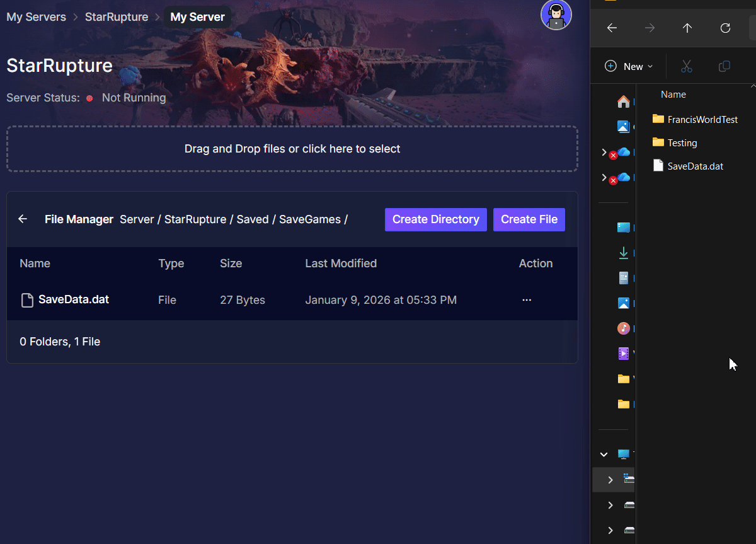The width and height of the screenshot is (756, 544).
Task: Refresh File Explorer with the refresh icon
Action: (x=725, y=28)
